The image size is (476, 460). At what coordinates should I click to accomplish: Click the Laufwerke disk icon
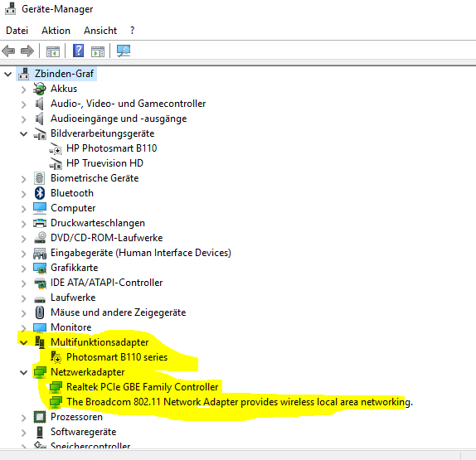point(40,299)
